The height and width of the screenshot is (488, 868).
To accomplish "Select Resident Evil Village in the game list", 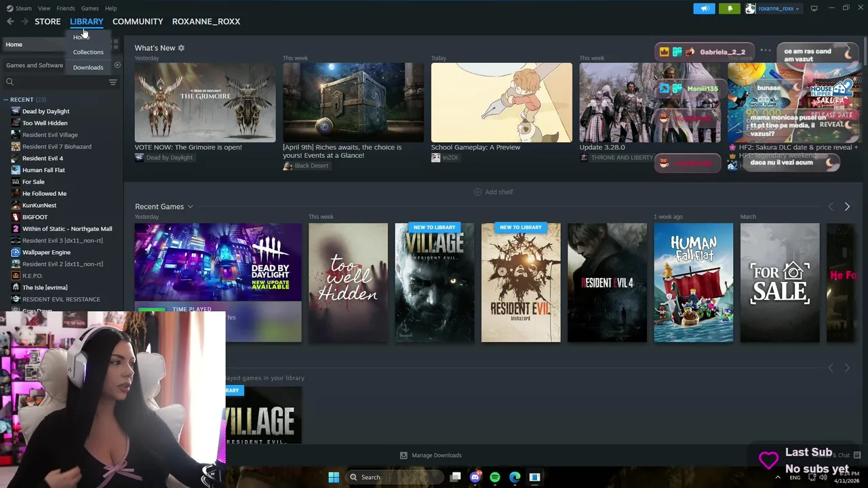I will pyautogui.click(x=50, y=135).
